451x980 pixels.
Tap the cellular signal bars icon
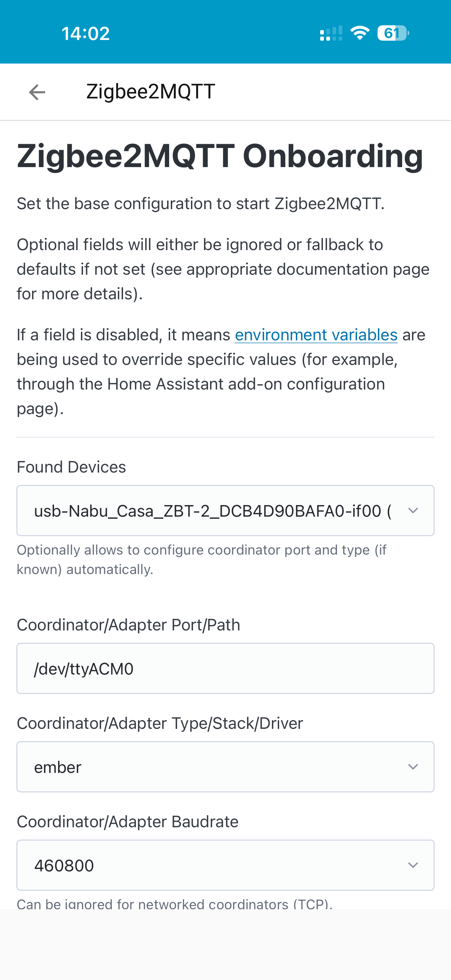331,33
